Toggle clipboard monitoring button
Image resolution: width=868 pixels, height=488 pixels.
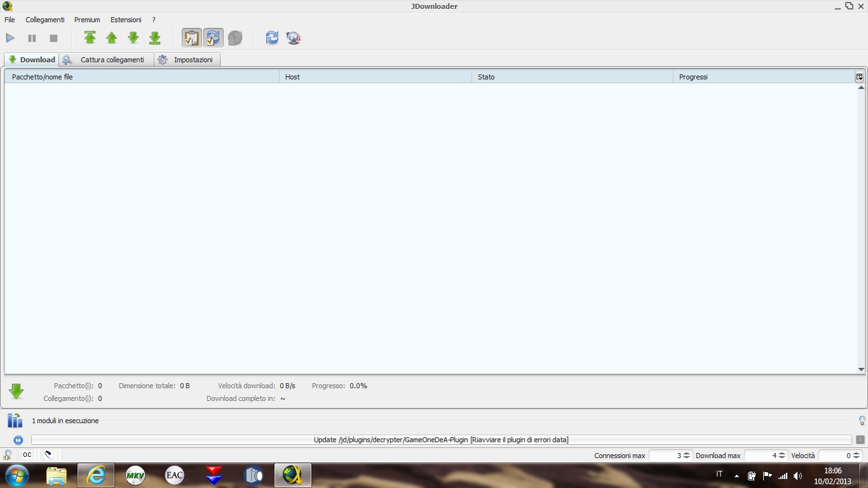[191, 38]
